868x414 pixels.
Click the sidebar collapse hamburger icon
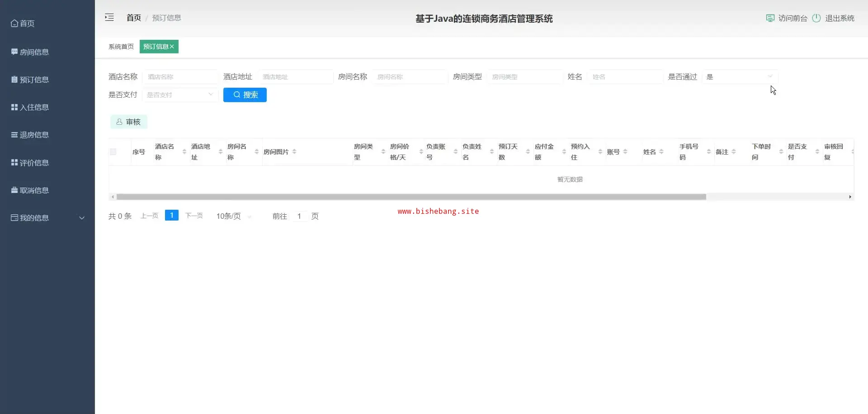tap(109, 18)
